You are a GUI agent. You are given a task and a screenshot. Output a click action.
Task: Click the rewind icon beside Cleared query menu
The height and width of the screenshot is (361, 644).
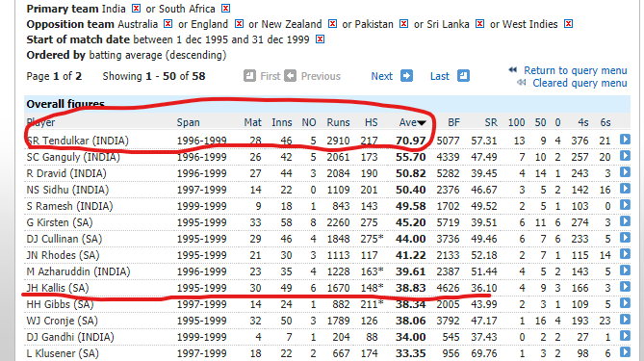[521, 83]
